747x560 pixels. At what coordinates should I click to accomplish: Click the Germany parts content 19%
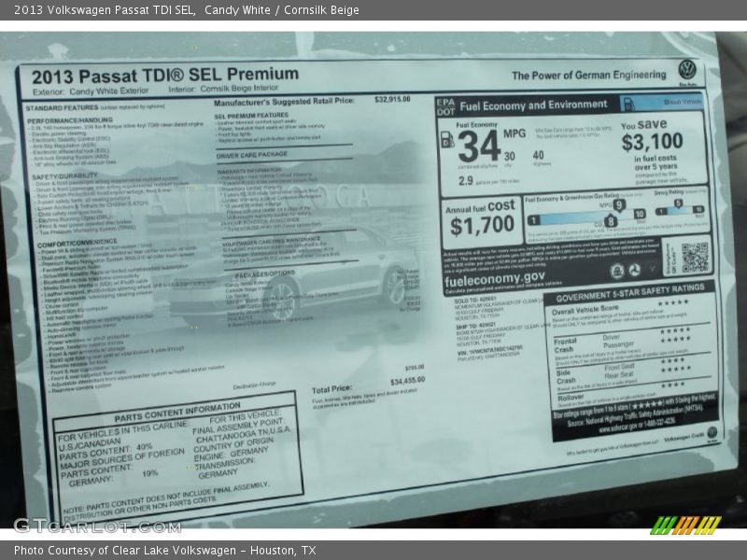[x=149, y=473]
